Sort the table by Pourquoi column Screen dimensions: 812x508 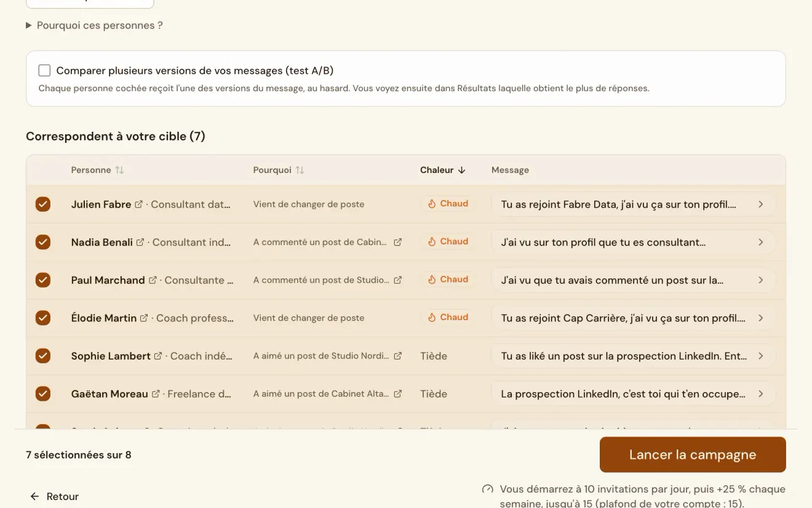click(279, 170)
